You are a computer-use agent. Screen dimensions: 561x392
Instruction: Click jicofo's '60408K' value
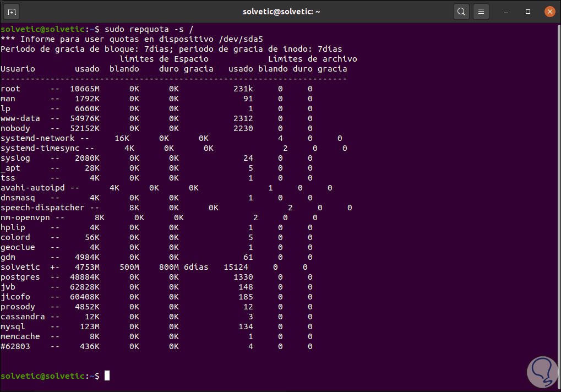[x=85, y=297]
